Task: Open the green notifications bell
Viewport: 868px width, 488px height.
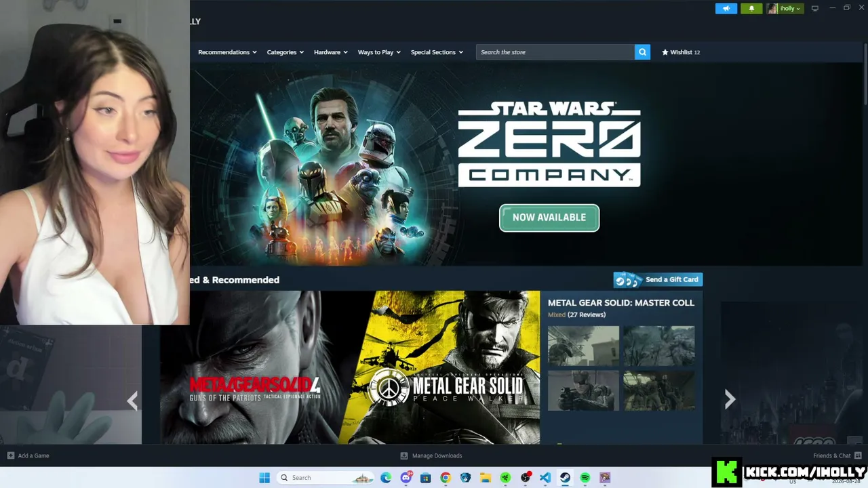Action: point(751,8)
